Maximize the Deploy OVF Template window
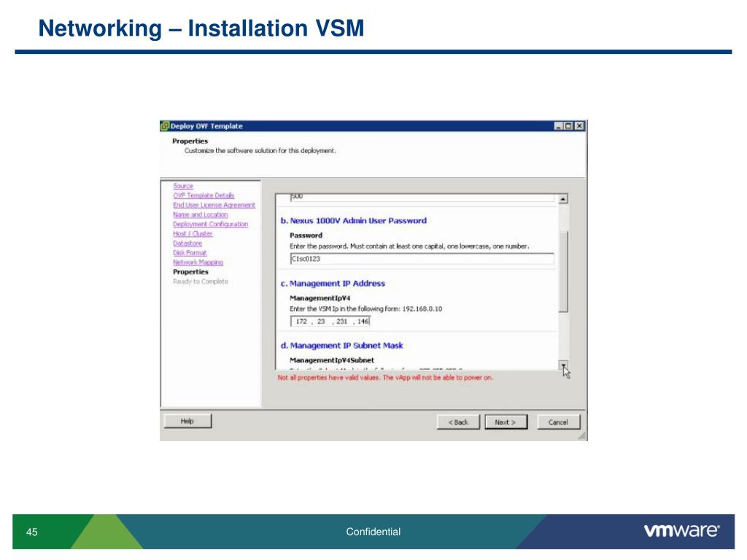The height and width of the screenshot is (560, 747). 568,126
